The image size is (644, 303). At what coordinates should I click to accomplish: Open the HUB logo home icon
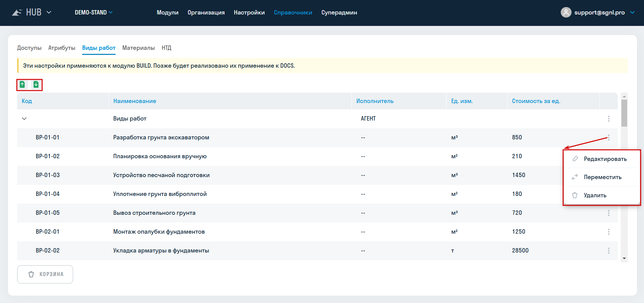pyautogui.click(x=17, y=12)
